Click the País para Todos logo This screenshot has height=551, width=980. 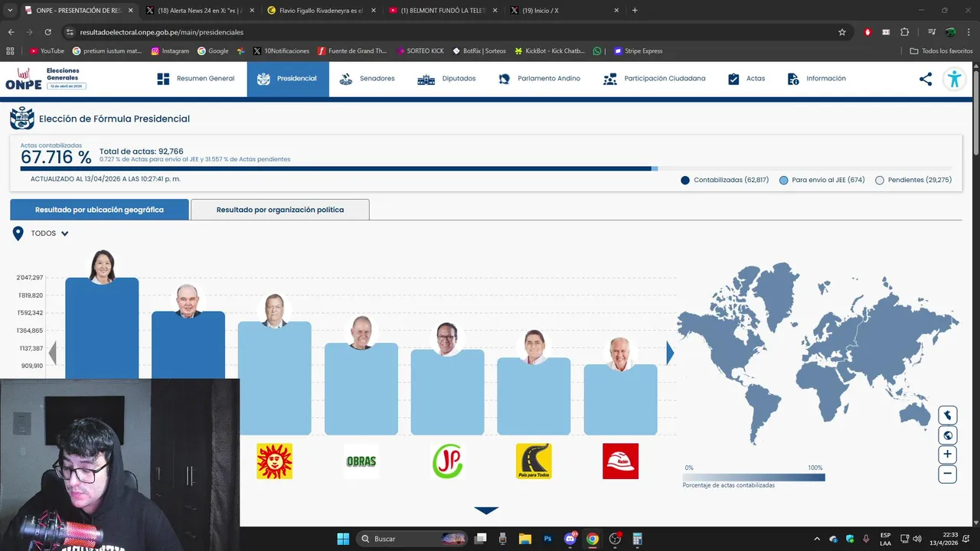pos(534,461)
